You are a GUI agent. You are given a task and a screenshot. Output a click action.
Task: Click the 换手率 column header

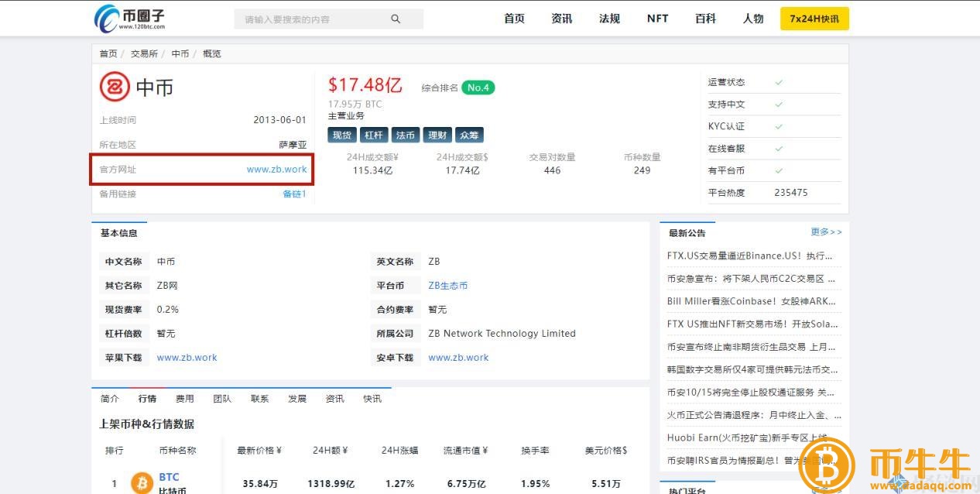[x=536, y=450]
